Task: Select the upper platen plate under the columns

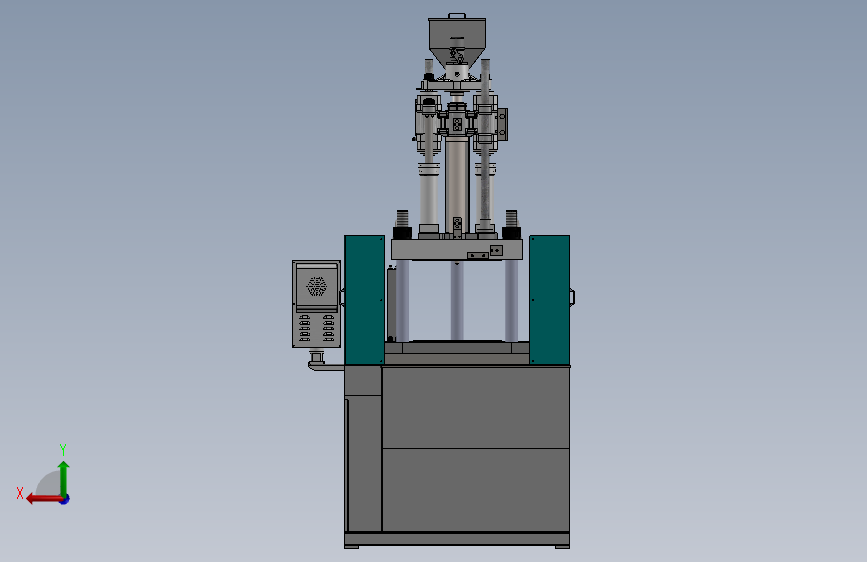Action: click(x=457, y=249)
